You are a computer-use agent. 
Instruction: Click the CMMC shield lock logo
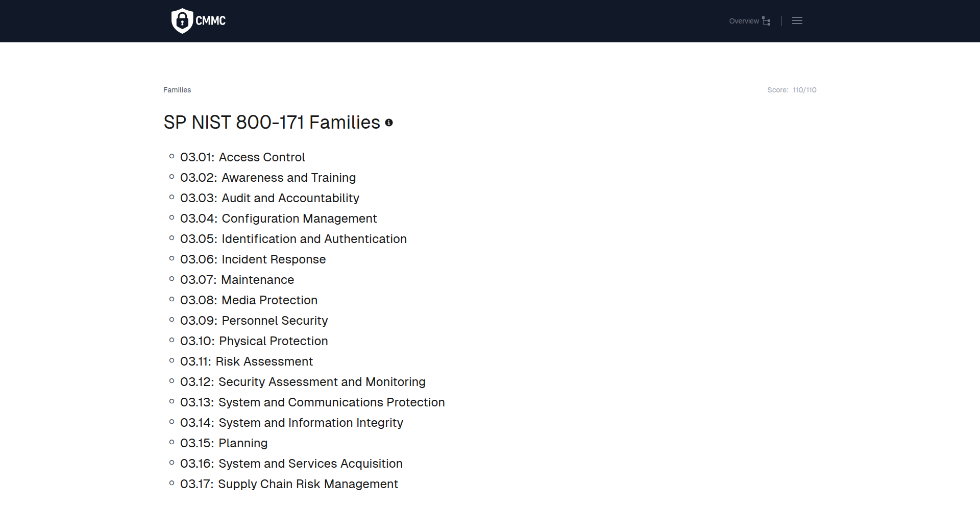pos(199,21)
